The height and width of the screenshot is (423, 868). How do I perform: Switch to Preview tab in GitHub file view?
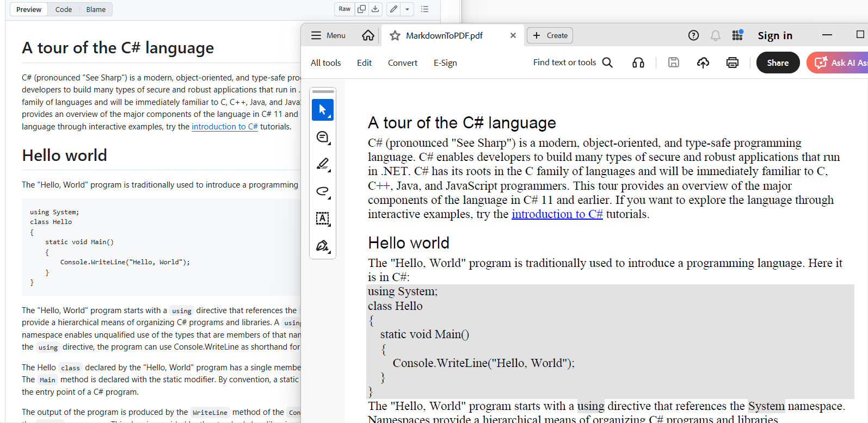[29, 9]
